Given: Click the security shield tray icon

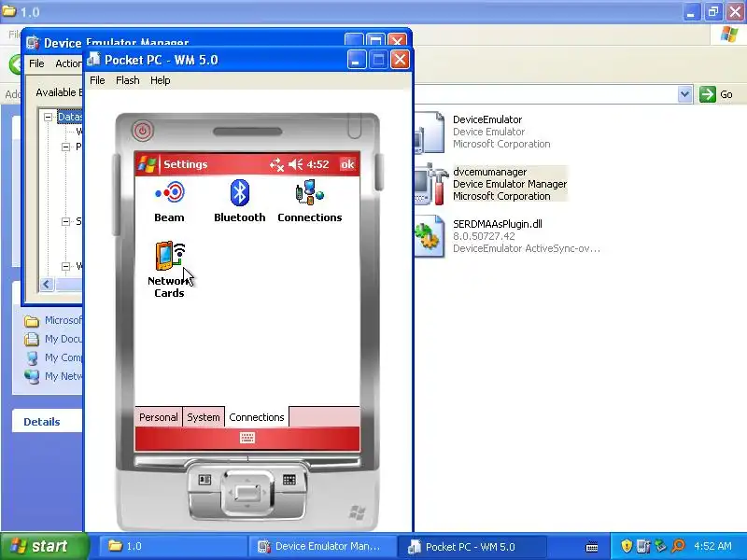Looking at the screenshot, I should click(x=627, y=546).
